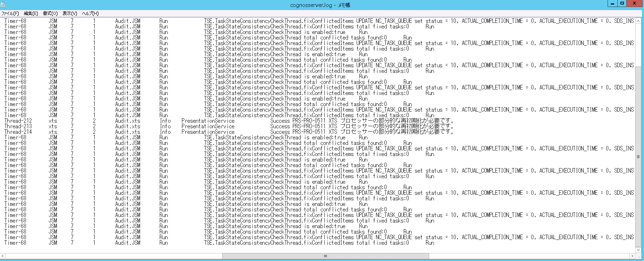Click Info in the Thread-213 line
The height and width of the screenshot is (261, 644).
click(165, 127)
